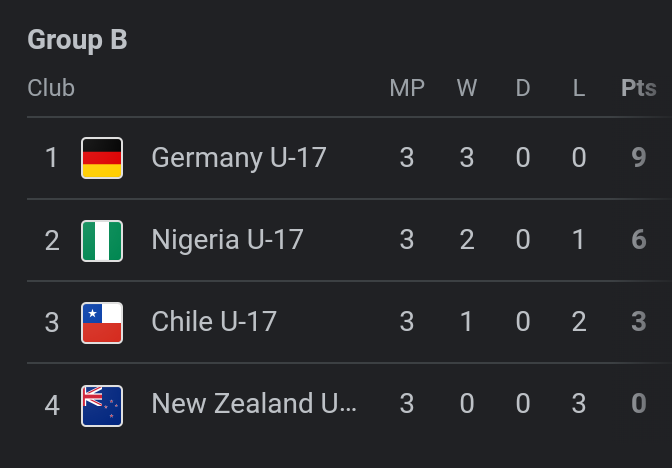Click the Group B heading
Image resolution: width=672 pixels, height=468 pixels.
pos(77,40)
